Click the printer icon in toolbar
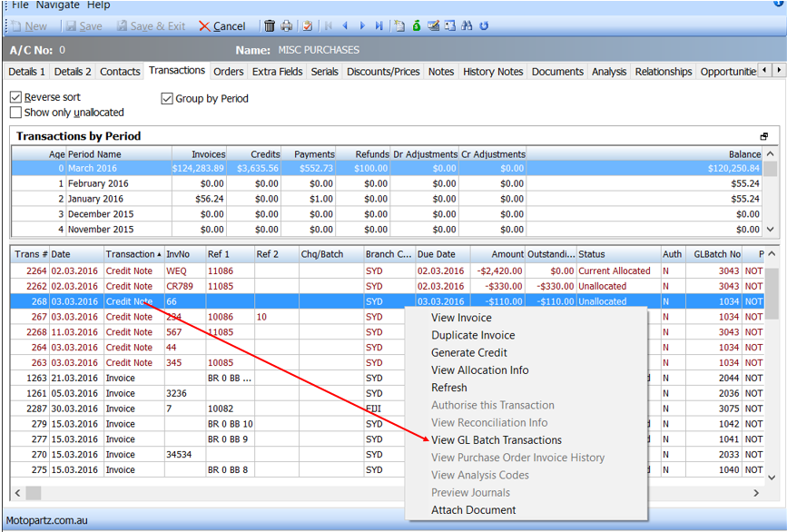Screen dimensions: 787x532 (x=287, y=25)
